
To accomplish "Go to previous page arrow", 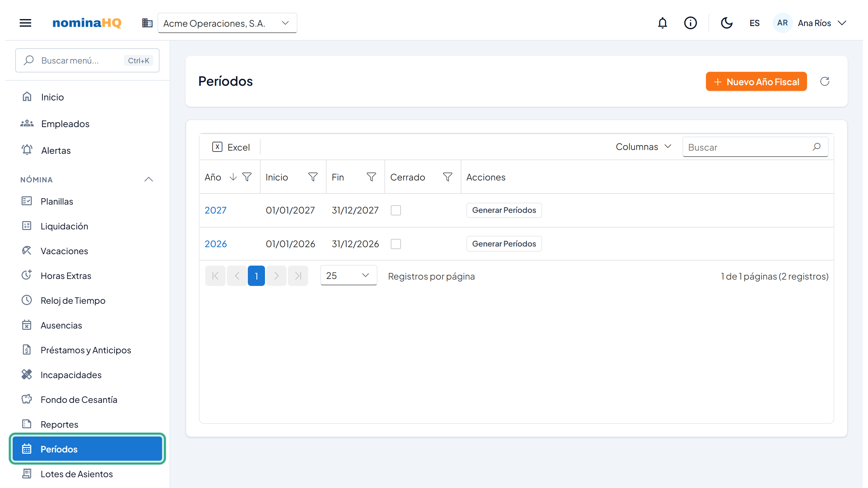I will click(x=237, y=276).
